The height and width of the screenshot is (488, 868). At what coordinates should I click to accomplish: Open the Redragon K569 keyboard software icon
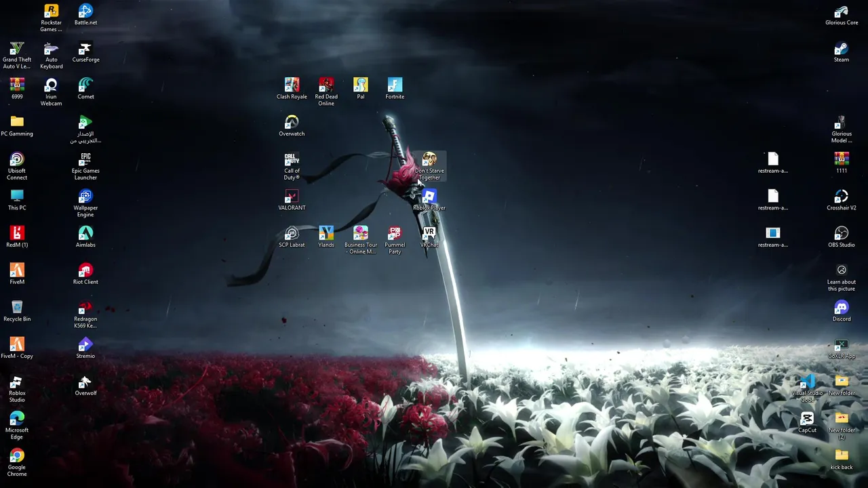[85, 314]
